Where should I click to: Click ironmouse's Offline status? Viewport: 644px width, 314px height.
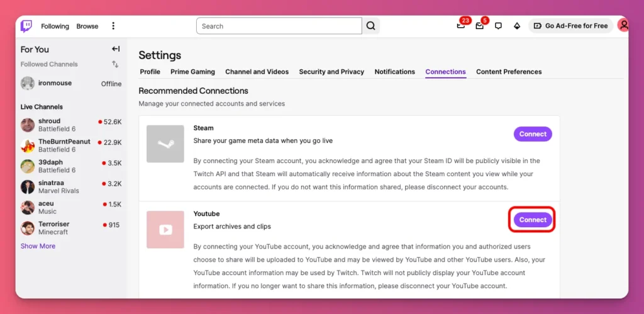[x=111, y=84]
